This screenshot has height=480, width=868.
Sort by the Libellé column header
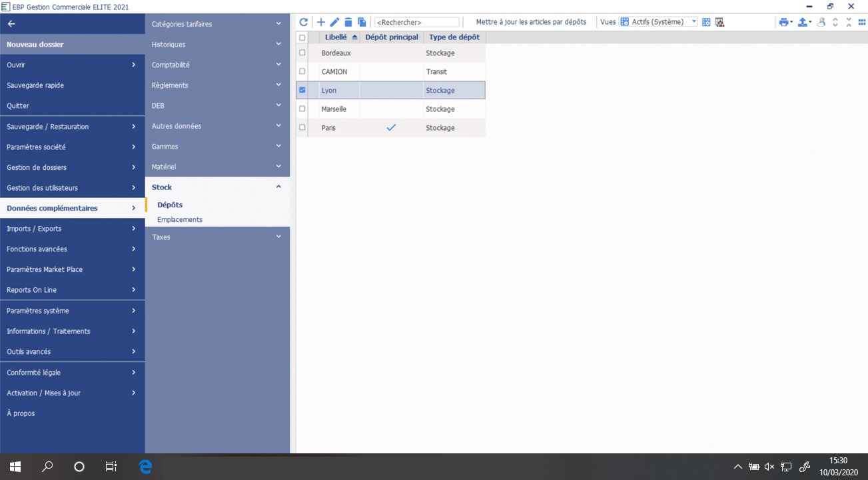coord(340,37)
